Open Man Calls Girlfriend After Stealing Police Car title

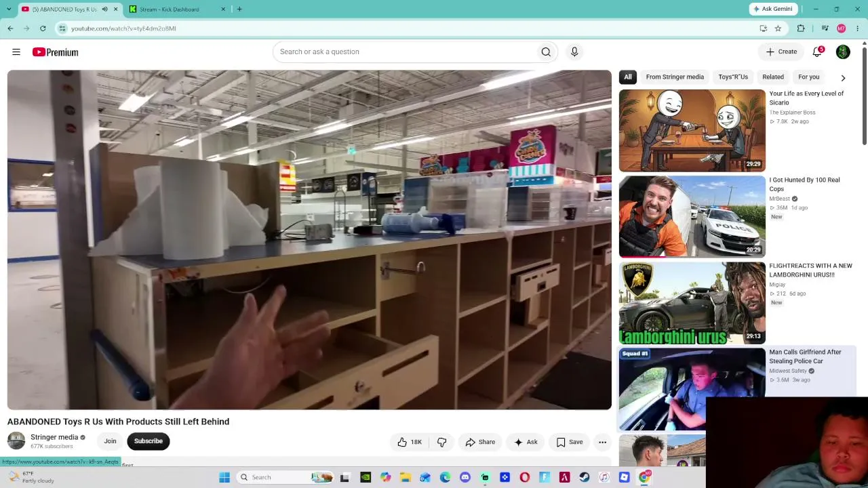tap(805, 357)
